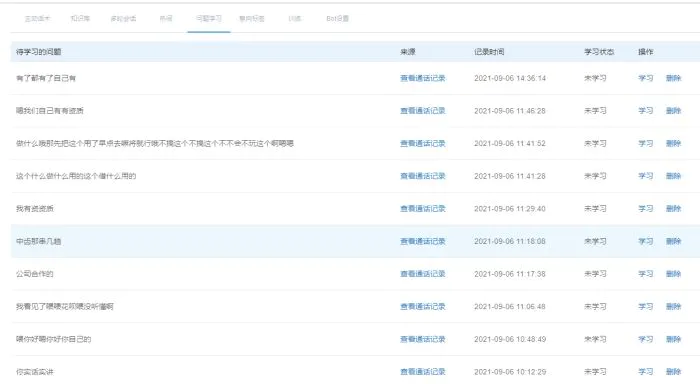The width and height of the screenshot is (700, 384).
Task: Click 学习 on the 11:06:48 row
Action: click(646, 306)
